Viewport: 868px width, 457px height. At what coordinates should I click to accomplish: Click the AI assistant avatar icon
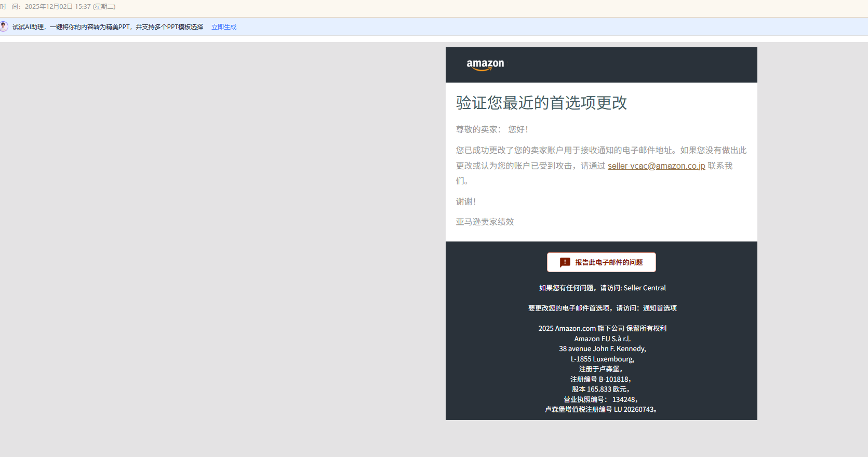tap(4, 26)
